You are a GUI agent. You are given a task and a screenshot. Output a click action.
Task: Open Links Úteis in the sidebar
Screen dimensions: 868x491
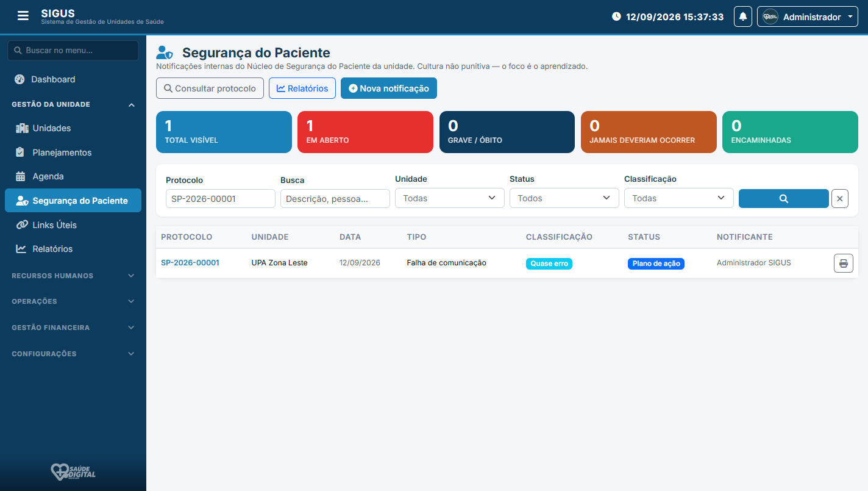tap(73, 225)
